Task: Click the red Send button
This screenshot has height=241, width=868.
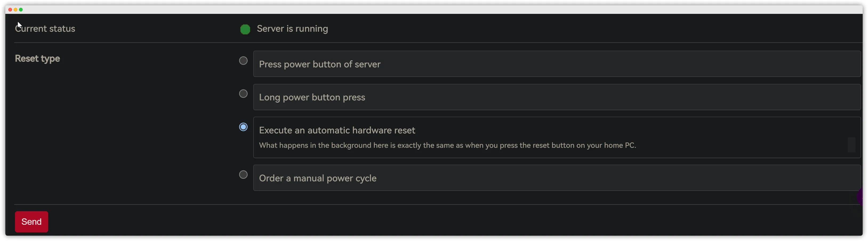Action: 31,222
